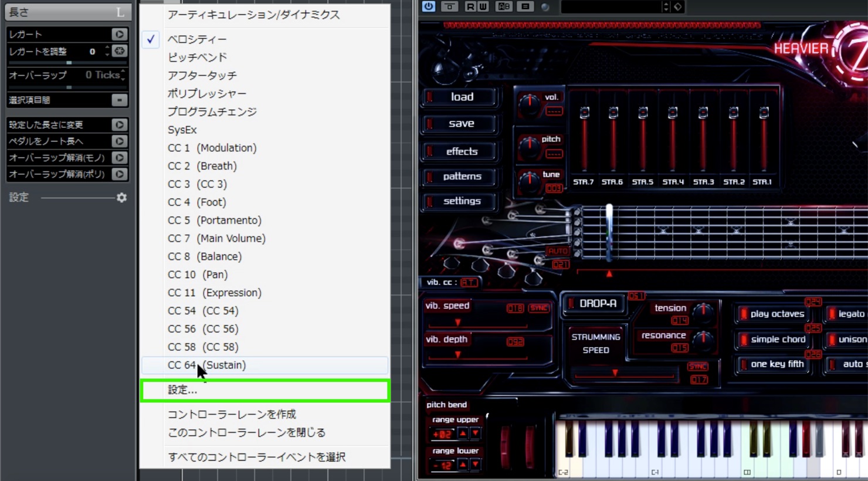868x481 pixels.
Task: Choose CC 1 (Modulation) menu entry
Action: point(212,148)
